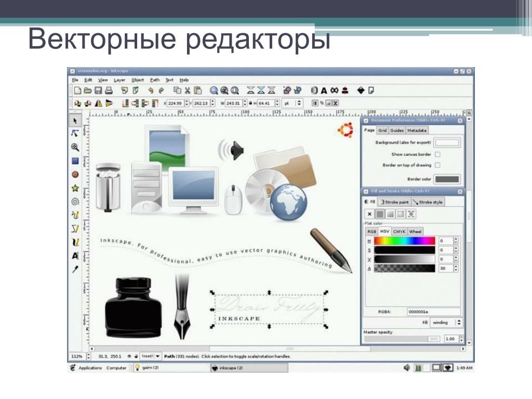The height and width of the screenshot is (399, 532).
Task: Click the Copy icon in toolbar
Action: pos(177,90)
